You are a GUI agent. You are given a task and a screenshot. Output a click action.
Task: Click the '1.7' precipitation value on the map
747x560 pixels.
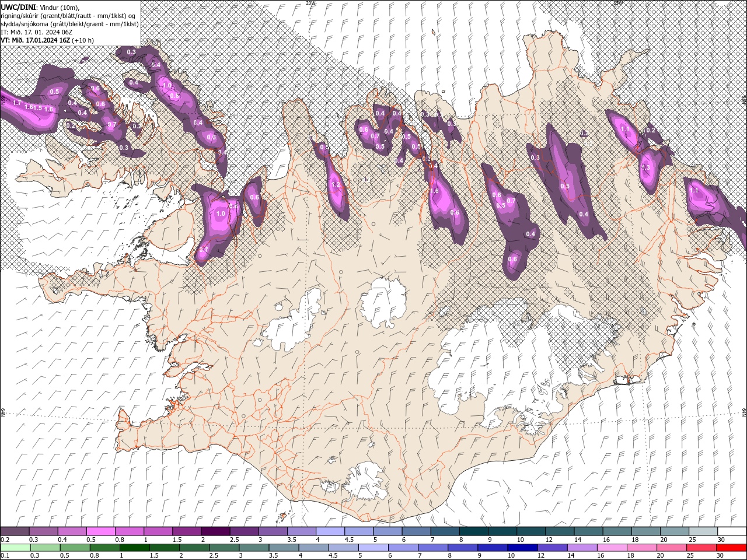17,103
